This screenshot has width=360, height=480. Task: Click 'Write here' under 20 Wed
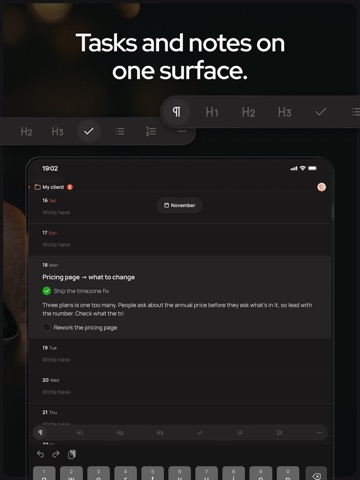[x=56, y=392]
